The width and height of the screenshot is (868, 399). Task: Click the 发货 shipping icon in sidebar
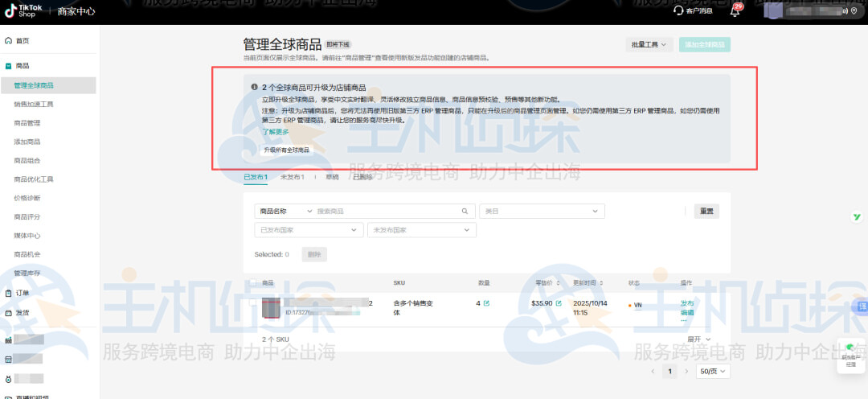click(x=8, y=313)
